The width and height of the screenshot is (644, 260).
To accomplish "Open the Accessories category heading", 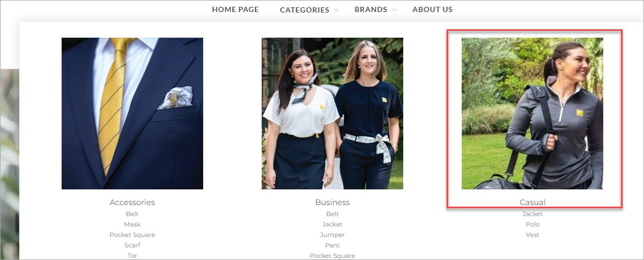I will click(x=132, y=202).
